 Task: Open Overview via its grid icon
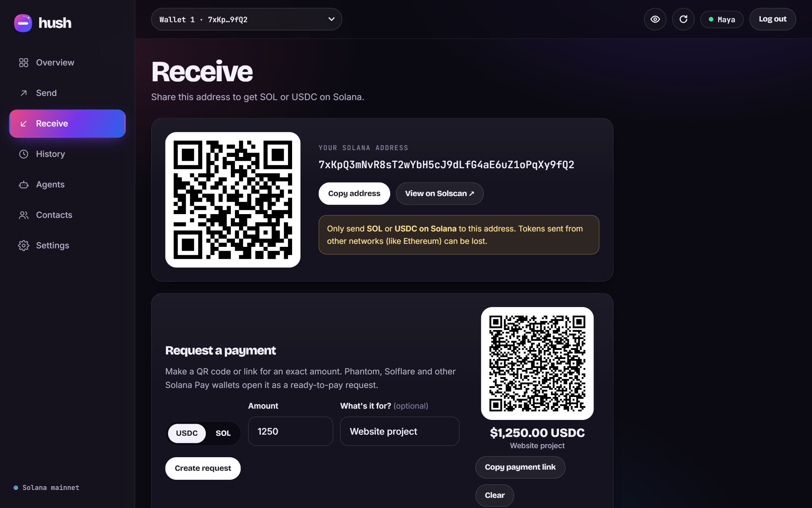(x=24, y=62)
